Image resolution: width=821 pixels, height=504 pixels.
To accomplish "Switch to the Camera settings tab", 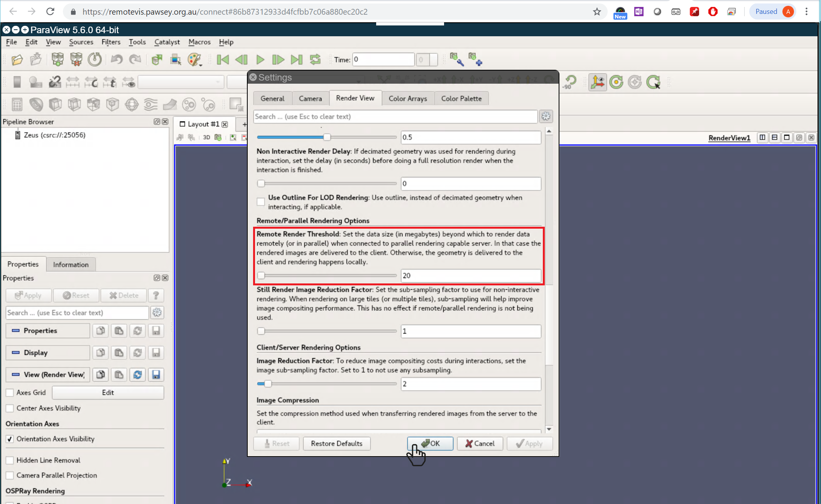I will (x=310, y=98).
